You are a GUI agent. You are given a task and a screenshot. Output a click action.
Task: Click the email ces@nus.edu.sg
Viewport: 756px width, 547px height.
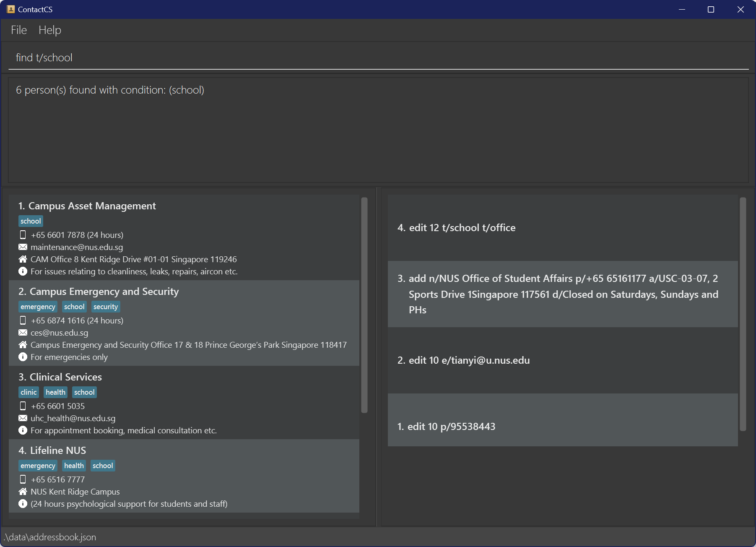tap(60, 333)
